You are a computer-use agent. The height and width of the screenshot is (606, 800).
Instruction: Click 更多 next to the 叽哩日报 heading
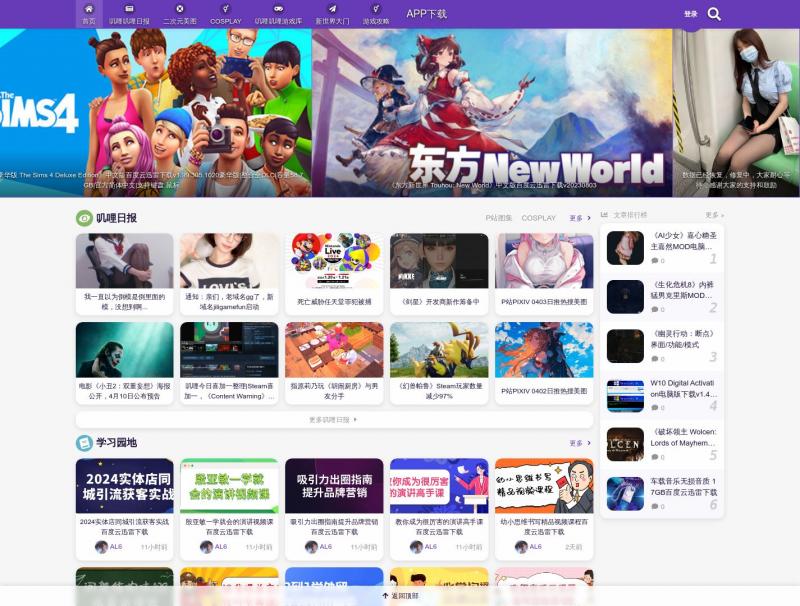pos(580,218)
